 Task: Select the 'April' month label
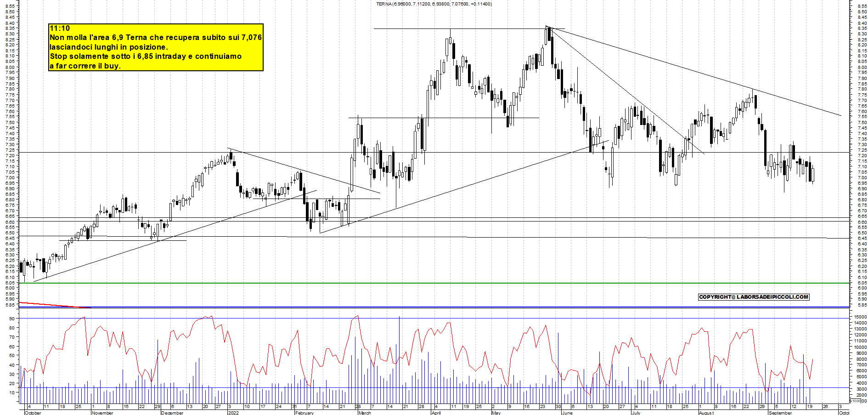pyautogui.click(x=436, y=413)
